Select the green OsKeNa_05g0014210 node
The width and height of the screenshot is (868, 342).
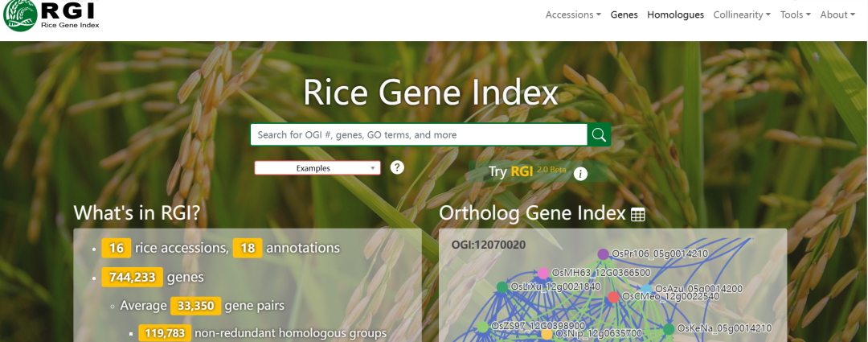669,328
